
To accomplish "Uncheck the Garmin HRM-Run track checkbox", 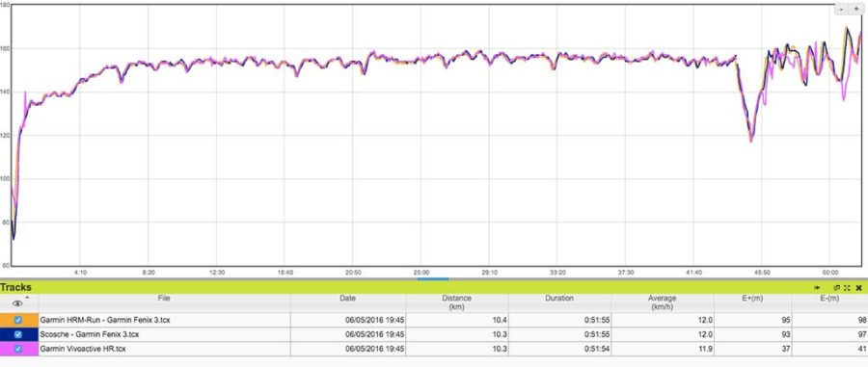I will point(18,320).
